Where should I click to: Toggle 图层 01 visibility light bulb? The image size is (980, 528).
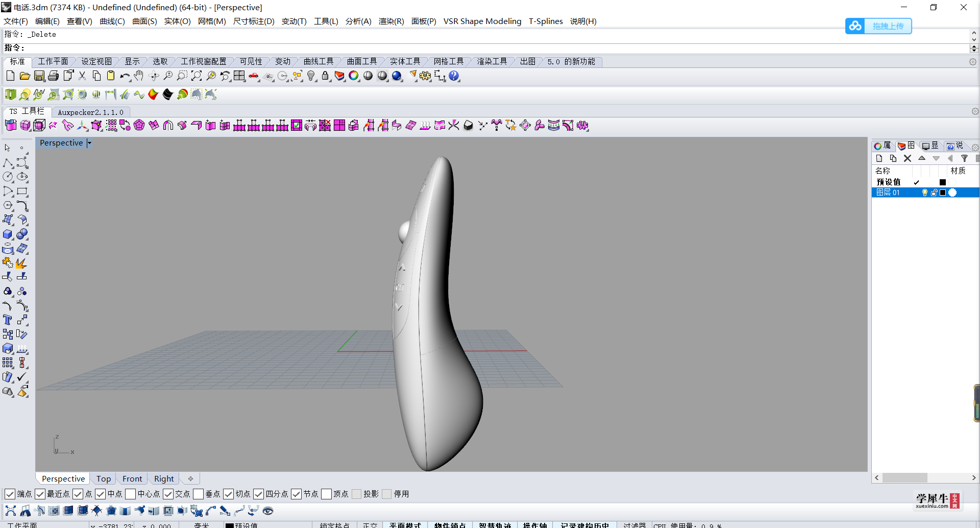(924, 193)
